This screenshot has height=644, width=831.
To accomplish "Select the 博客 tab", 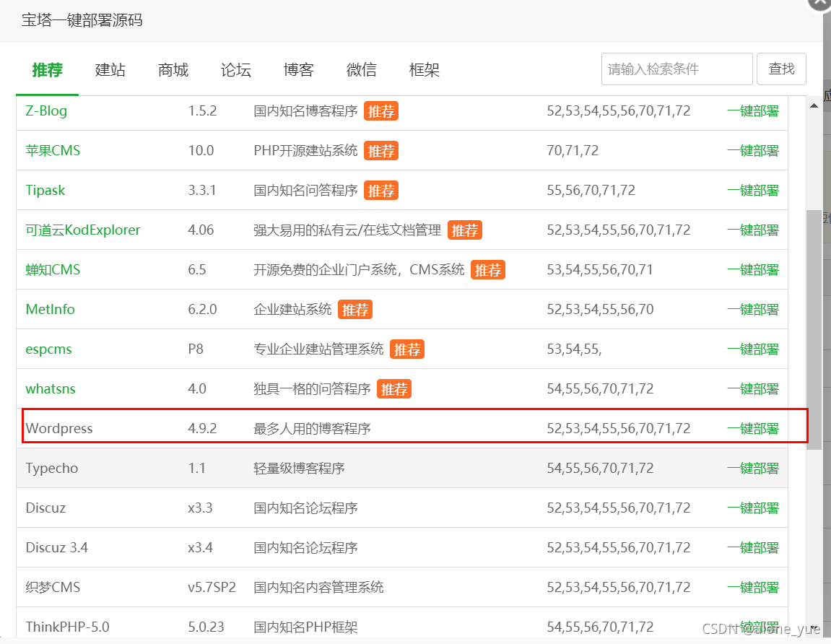I will tap(299, 69).
